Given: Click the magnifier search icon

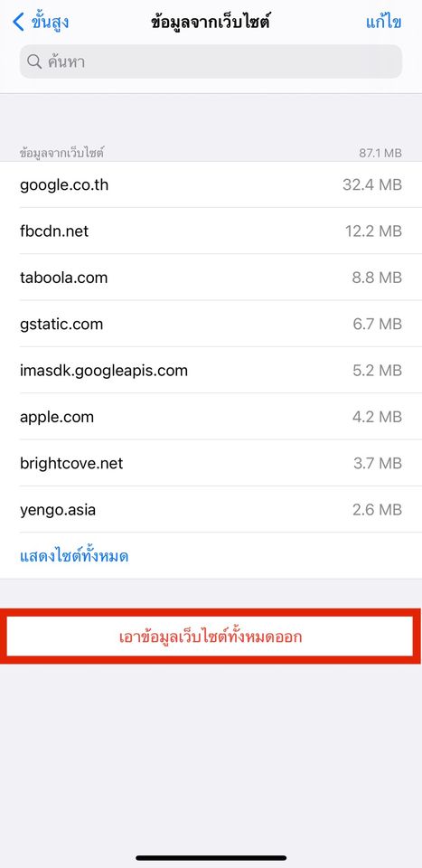Looking at the screenshot, I should [34, 61].
